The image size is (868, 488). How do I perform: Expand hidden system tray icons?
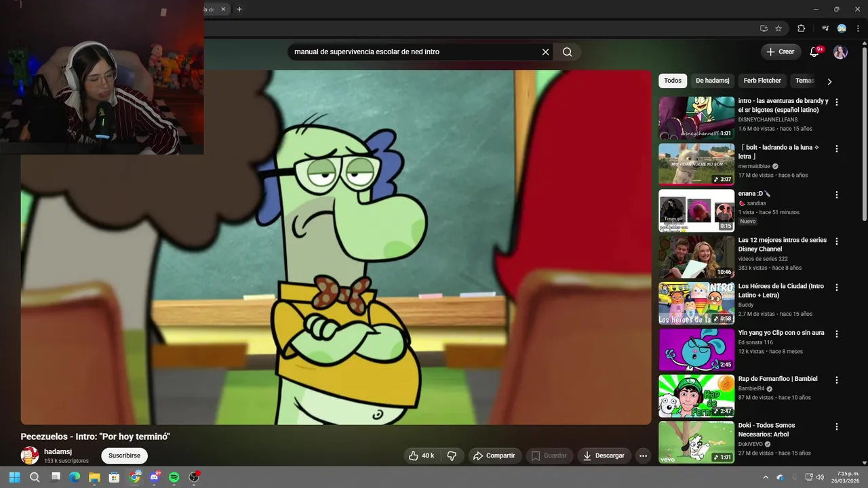(x=766, y=477)
